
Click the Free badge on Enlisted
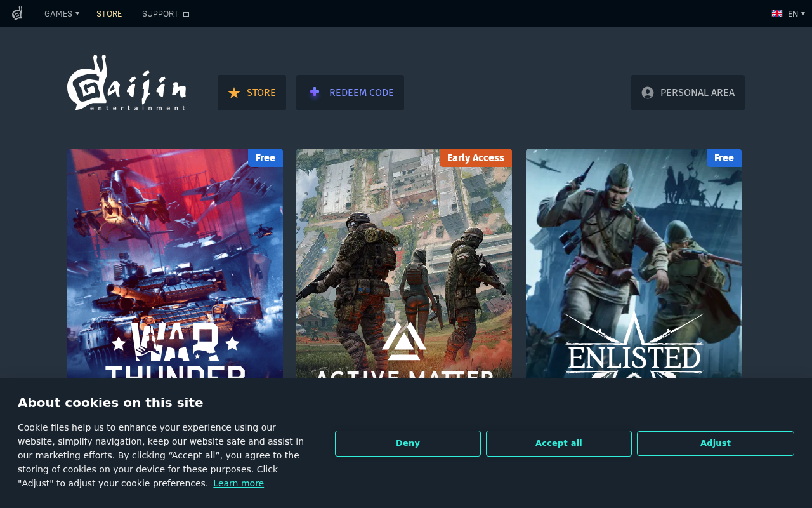724,158
